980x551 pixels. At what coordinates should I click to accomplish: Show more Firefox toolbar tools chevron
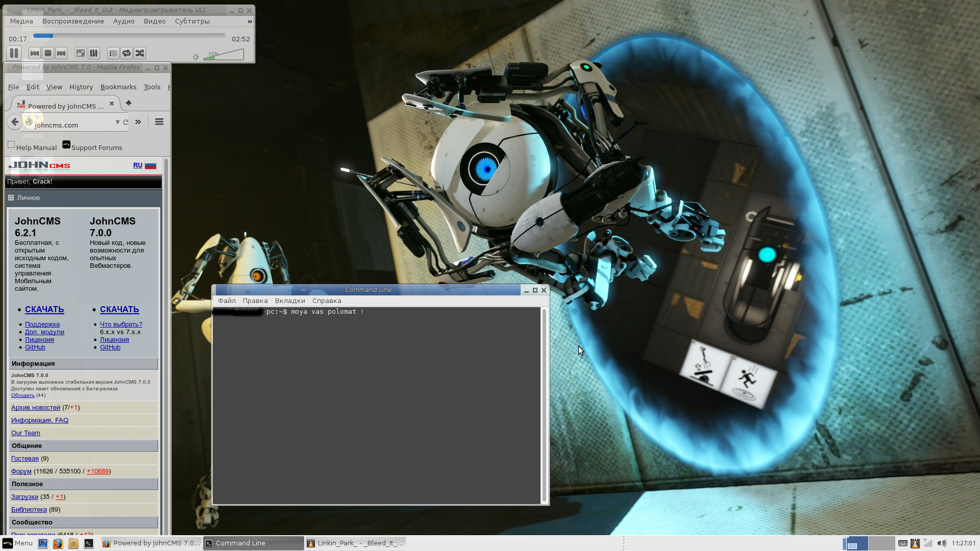point(138,122)
